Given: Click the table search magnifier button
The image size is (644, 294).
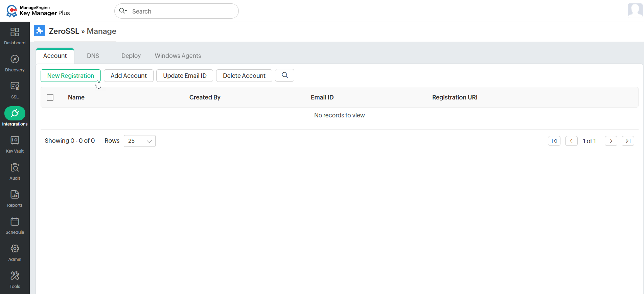Looking at the screenshot, I should pyautogui.click(x=285, y=75).
